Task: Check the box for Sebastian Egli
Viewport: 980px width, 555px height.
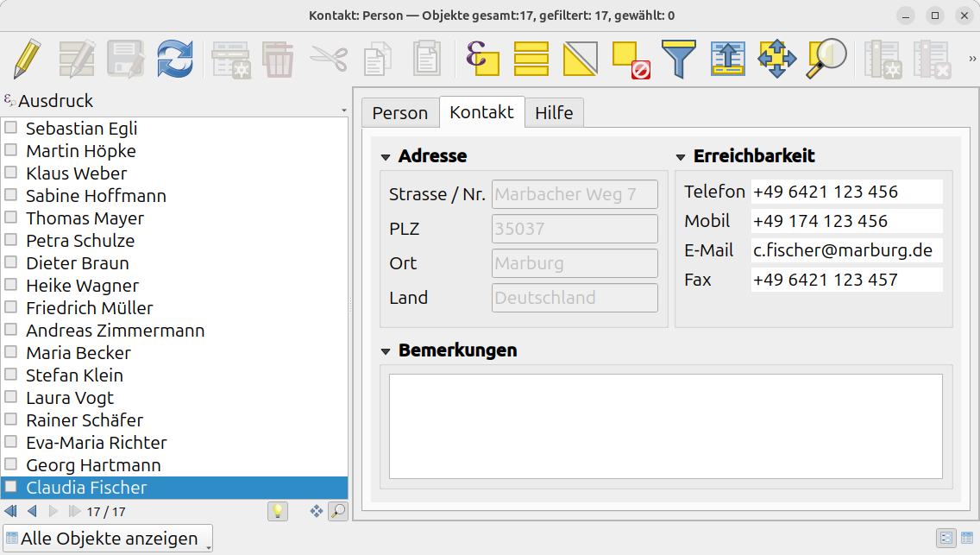Action: click(10, 128)
